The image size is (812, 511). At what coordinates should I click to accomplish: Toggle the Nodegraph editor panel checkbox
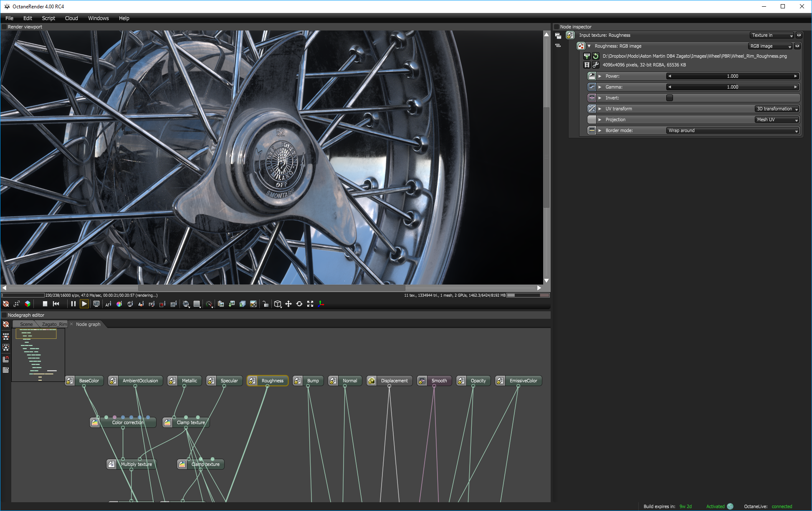pos(4,315)
